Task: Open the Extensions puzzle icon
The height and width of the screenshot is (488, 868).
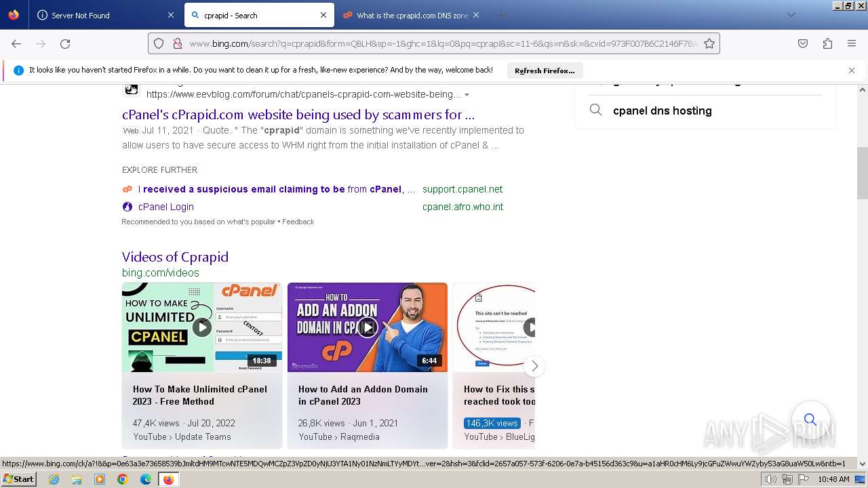Action: (x=827, y=43)
